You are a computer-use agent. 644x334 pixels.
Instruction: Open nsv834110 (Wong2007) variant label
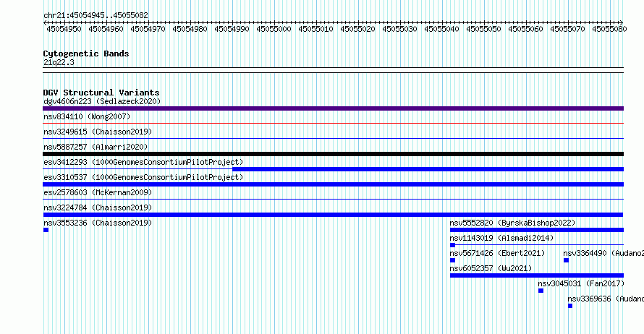[87, 116]
